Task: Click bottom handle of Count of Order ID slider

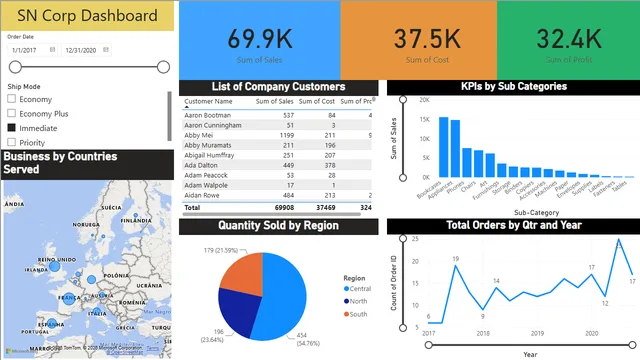Action: (403, 327)
